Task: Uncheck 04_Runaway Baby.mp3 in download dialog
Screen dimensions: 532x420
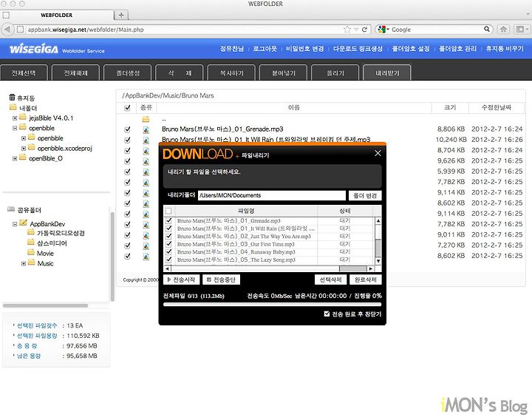Action: pos(168,251)
